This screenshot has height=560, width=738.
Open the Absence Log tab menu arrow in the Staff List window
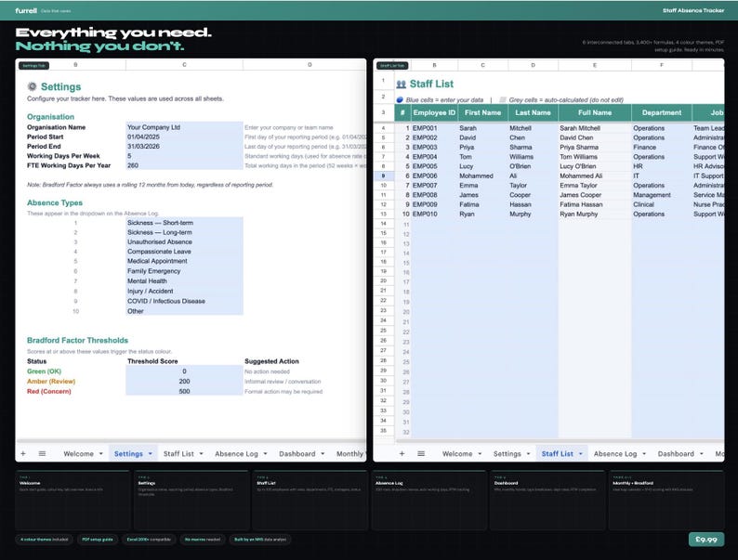tap(644, 454)
